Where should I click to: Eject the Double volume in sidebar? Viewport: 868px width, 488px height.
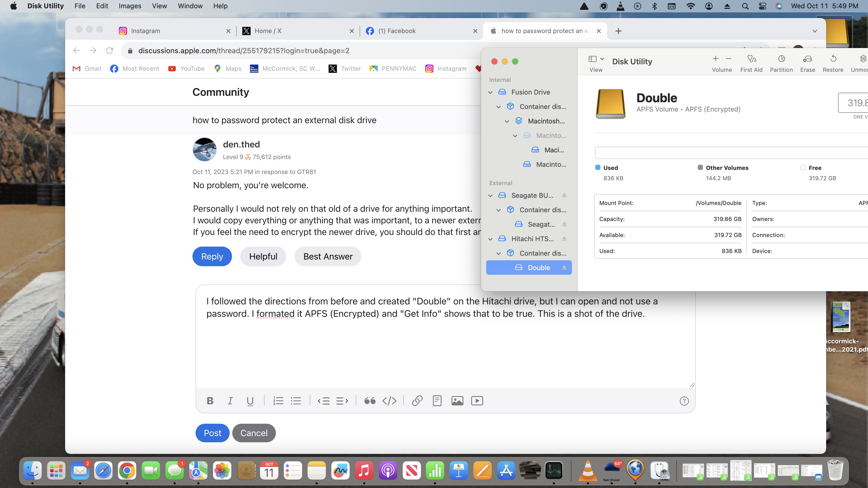pos(564,268)
